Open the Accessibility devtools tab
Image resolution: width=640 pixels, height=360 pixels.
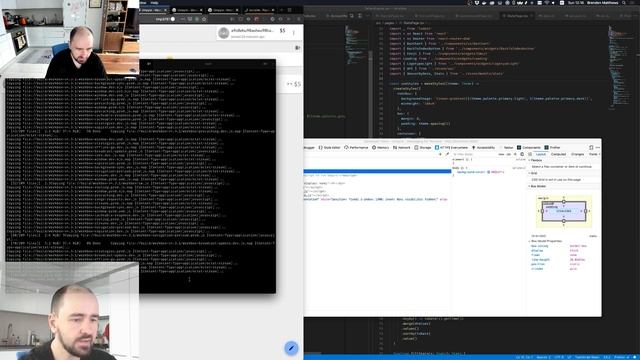(483, 147)
